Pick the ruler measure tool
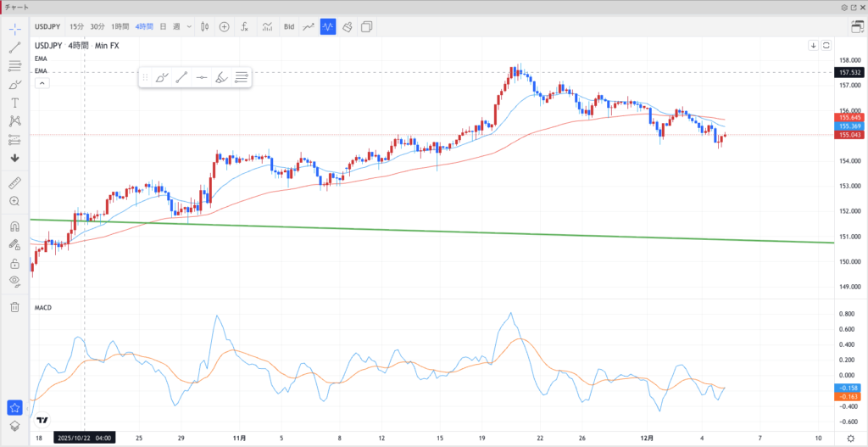The width and height of the screenshot is (868, 447). pos(14,182)
